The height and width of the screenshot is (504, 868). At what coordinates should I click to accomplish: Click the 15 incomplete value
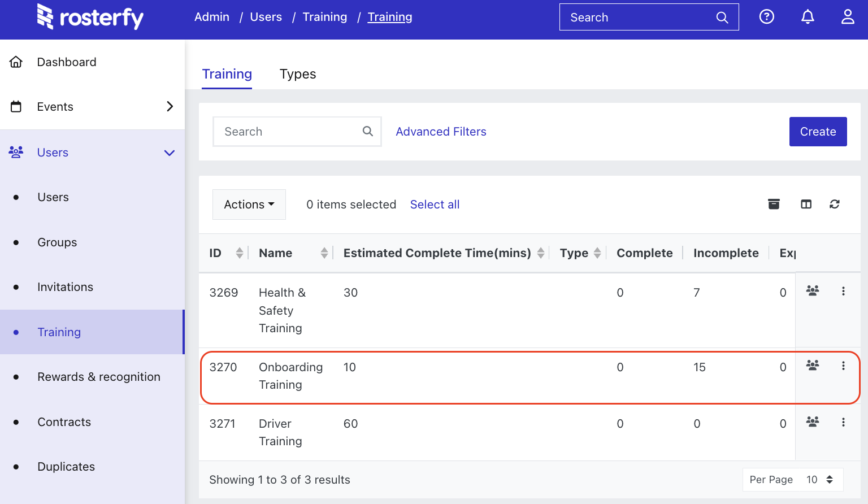pos(700,367)
